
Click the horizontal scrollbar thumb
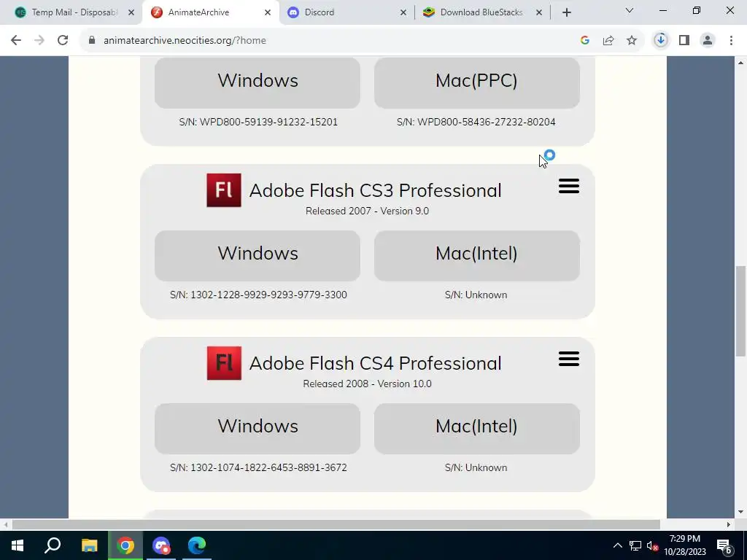tap(336, 525)
